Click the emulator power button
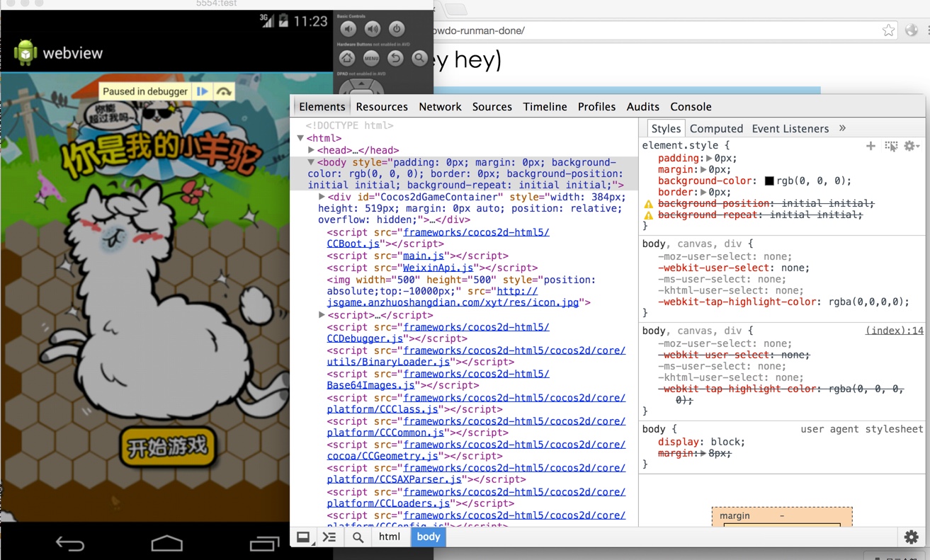This screenshot has width=930, height=560. coord(397,29)
